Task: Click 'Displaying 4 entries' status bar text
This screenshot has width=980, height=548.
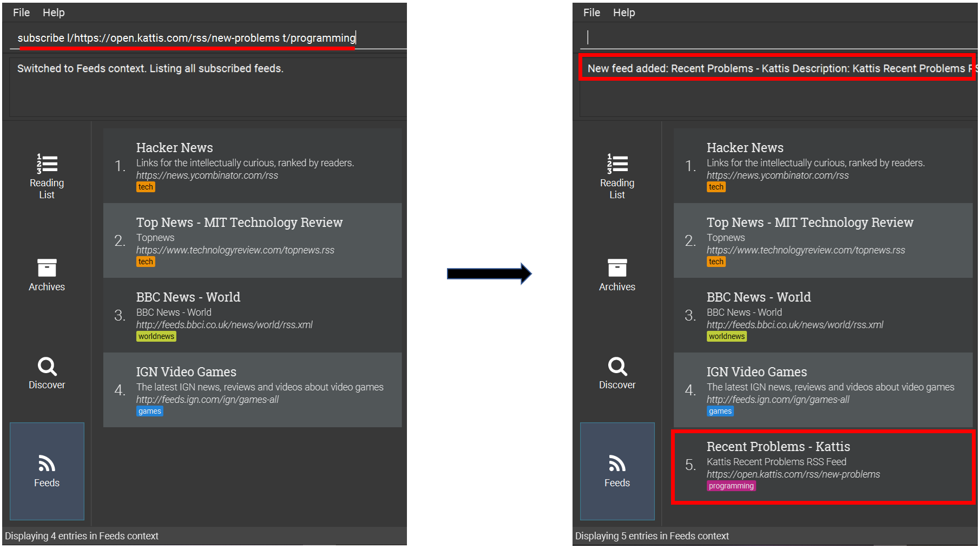Action: 82,536
